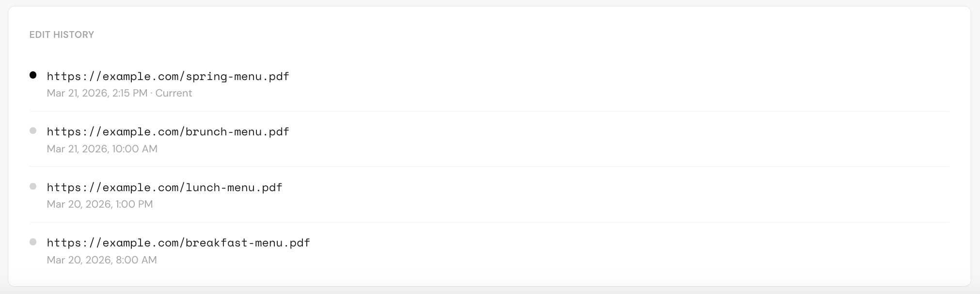Click blank area of the lunch-menu history row
This screenshot has width=980, height=294.
coord(620,195)
